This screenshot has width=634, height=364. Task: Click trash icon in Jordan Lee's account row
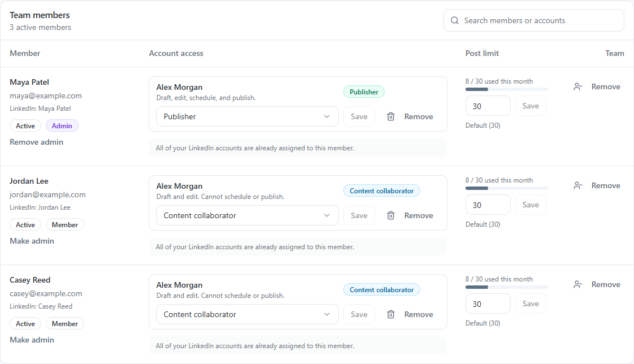(x=391, y=215)
